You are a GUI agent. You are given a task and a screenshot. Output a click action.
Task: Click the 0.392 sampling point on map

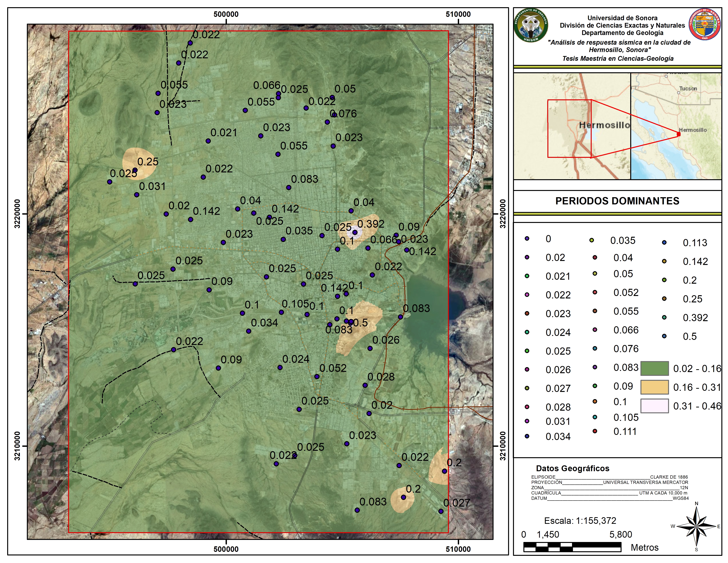[x=355, y=232]
